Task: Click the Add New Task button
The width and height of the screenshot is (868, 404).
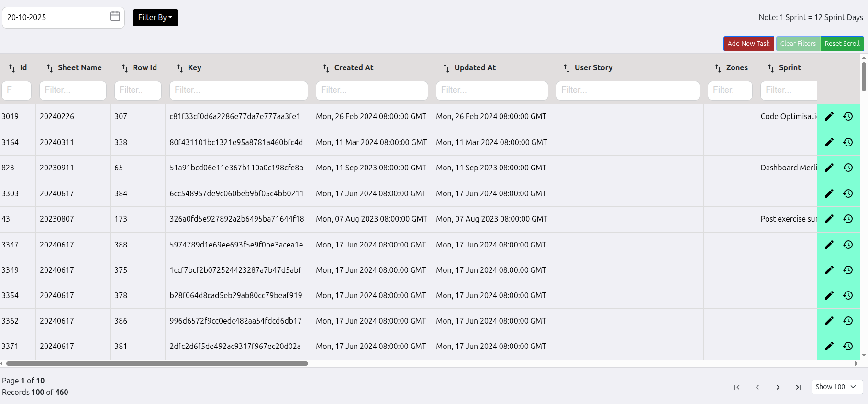Action: click(748, 44)
